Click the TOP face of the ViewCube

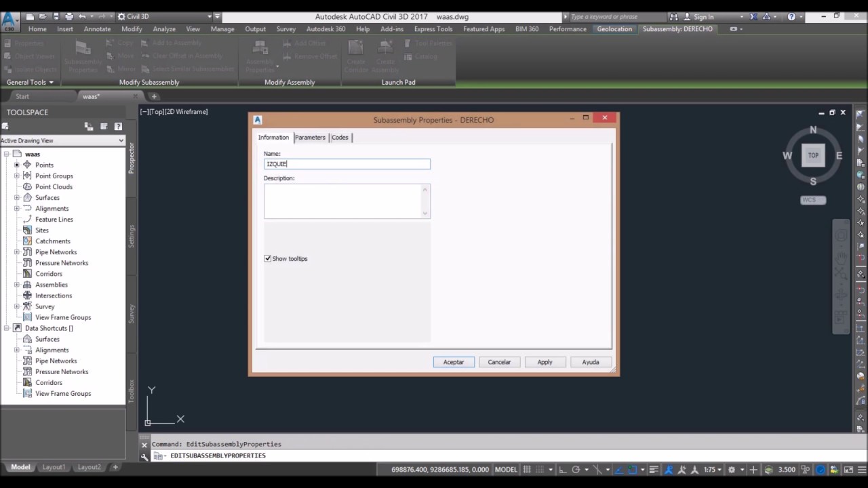click(813, 155)
